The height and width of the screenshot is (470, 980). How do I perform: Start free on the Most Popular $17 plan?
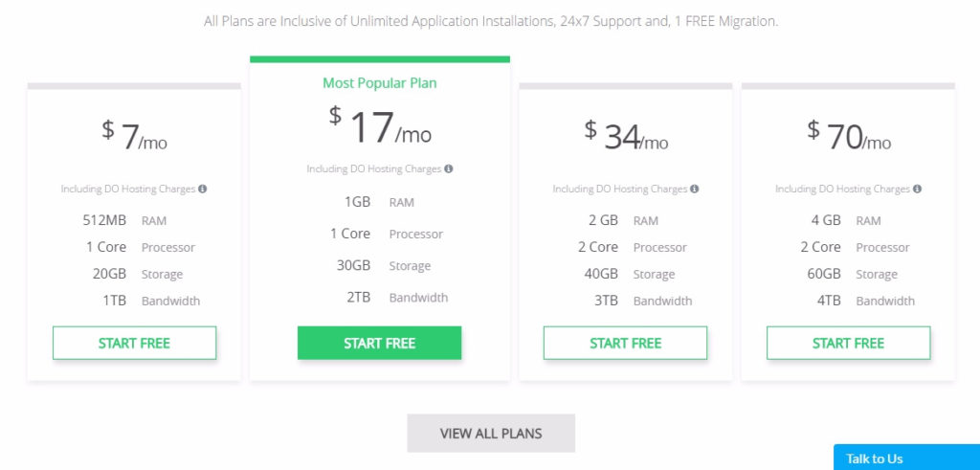(379, 343)
